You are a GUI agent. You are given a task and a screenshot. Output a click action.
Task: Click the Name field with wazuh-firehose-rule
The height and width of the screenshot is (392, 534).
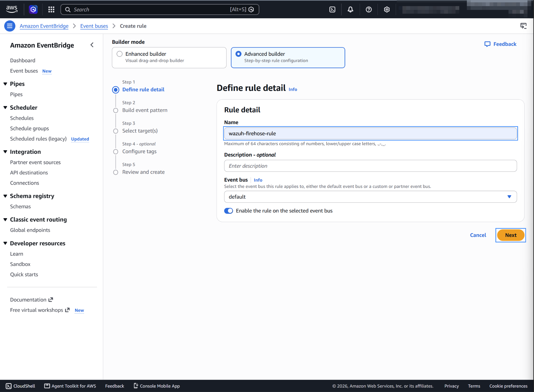pyautogui.click(x=370, y=133)
